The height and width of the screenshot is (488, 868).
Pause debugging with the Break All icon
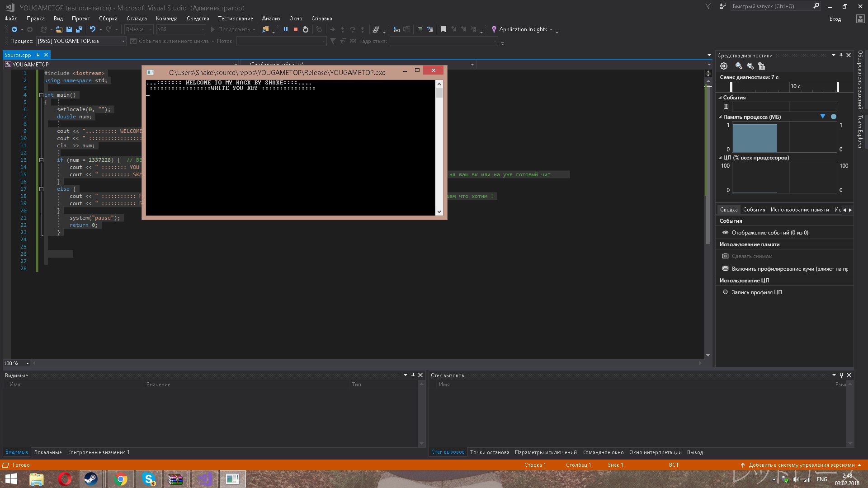[x=286, y=29]
